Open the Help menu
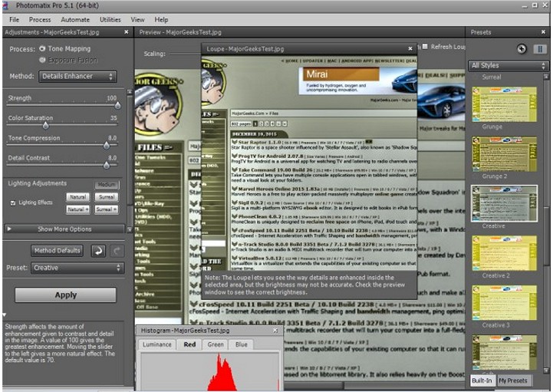Image resolution: width=553 pixels, height=392 pixels. pyautogui.click(x=161, y=20)
